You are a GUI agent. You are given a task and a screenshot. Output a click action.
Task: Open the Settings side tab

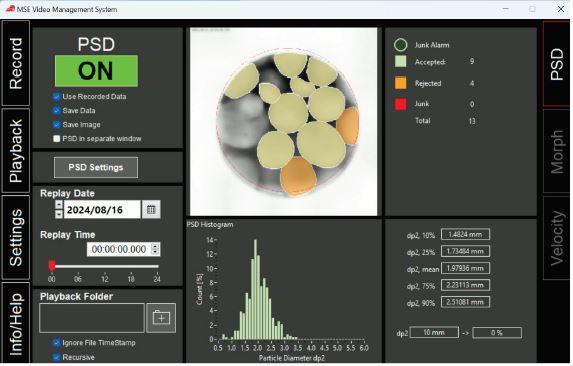(x=16, y=237)
